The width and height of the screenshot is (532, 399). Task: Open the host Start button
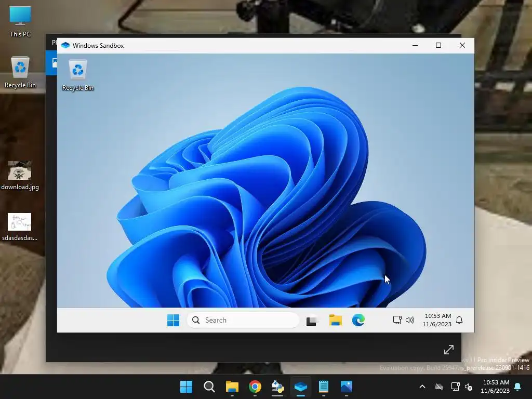coord(186,387)
